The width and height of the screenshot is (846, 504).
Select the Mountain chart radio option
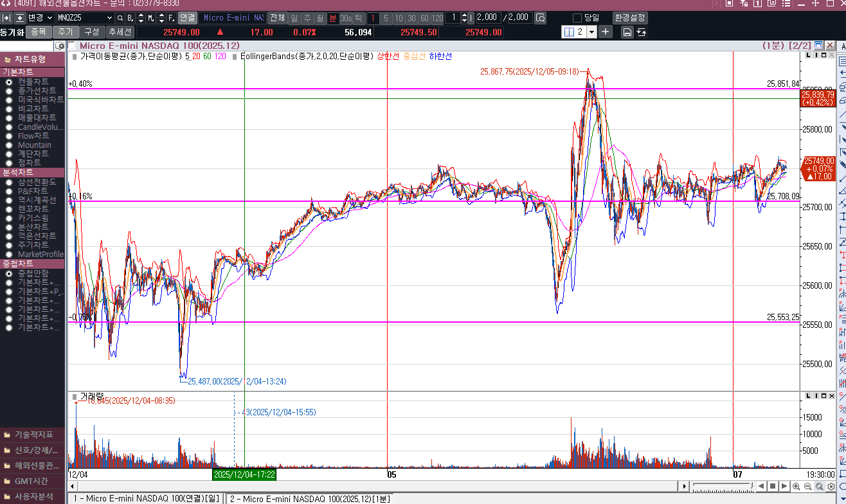9,145
